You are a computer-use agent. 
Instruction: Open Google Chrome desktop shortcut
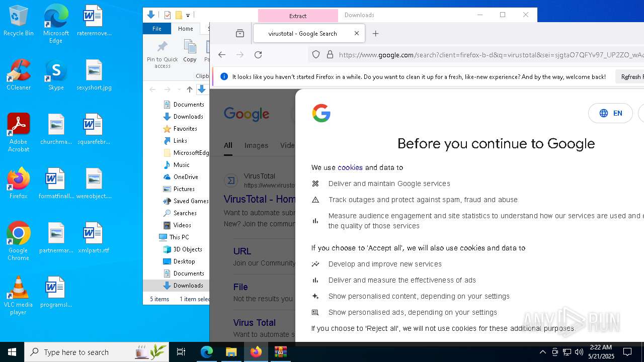(18, 241)
